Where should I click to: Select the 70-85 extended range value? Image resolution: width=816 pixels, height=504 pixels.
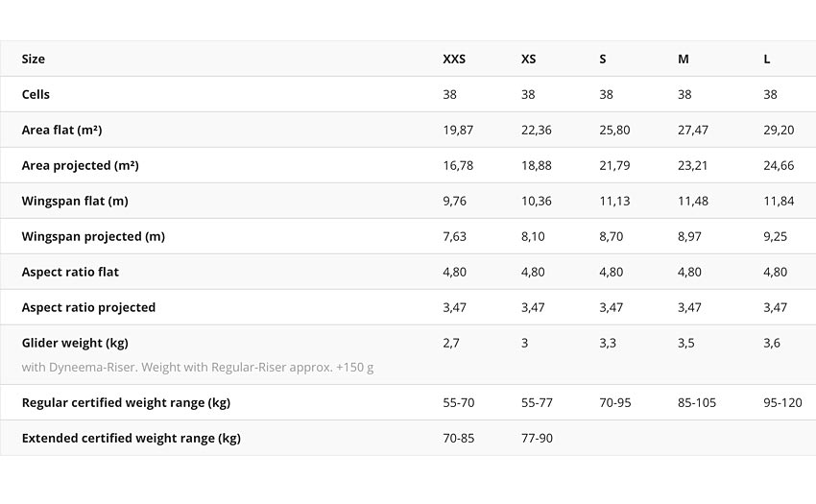tap(459, 438)
